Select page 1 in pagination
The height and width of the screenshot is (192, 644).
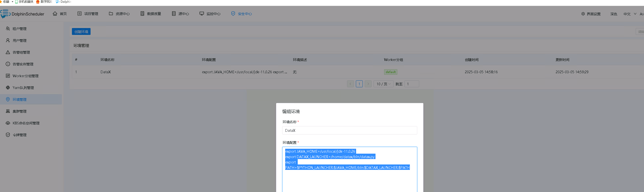359,84
